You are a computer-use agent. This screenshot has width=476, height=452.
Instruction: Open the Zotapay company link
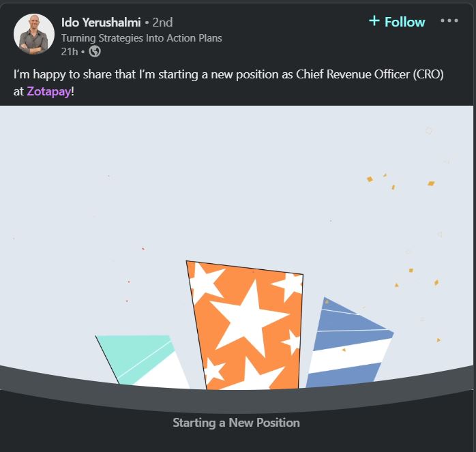pyautogui.click(x=49, y=91)
